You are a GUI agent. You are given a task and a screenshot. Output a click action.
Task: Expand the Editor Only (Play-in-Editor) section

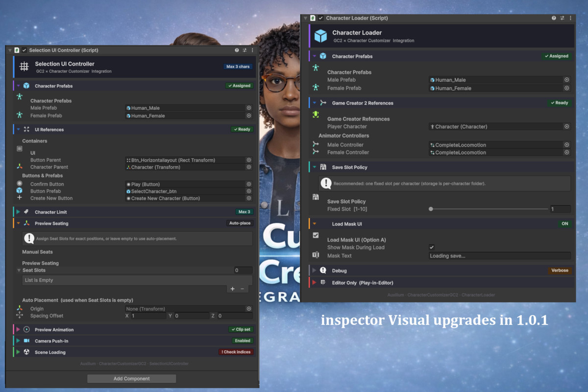[314, 282]
